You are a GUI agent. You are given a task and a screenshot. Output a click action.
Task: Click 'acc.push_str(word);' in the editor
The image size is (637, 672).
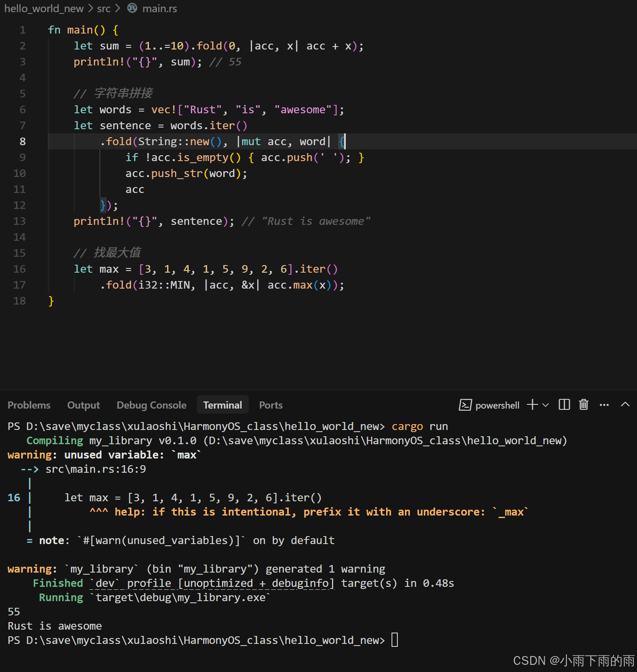pos(186,173)
